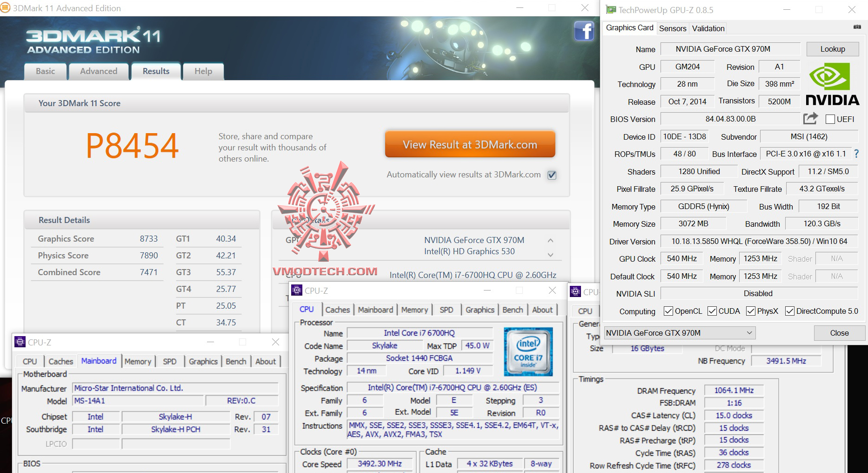This screenshot has height=473, width=868.
Task: Open the Facebook share icon in 3DMark
Action: (584, 31)
